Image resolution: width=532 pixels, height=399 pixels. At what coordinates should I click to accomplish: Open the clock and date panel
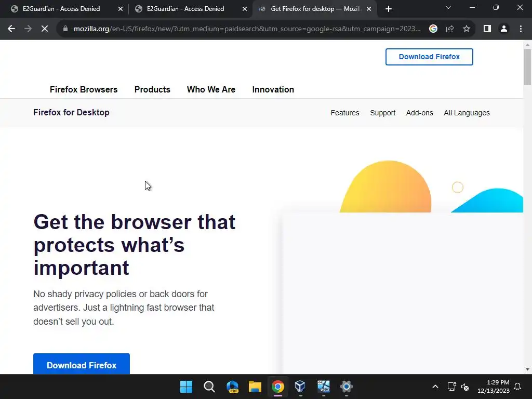click(494, 387)
